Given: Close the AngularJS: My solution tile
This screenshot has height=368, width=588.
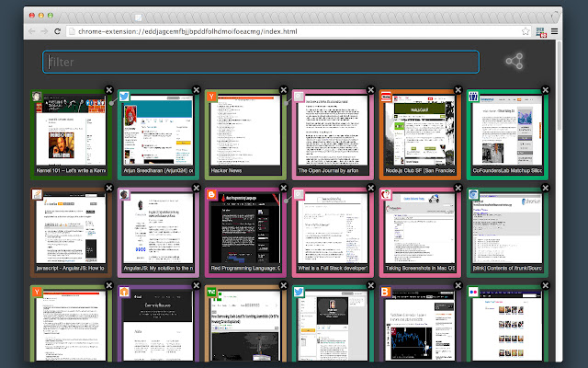Looking at the screenshot, I should point(196,188).
